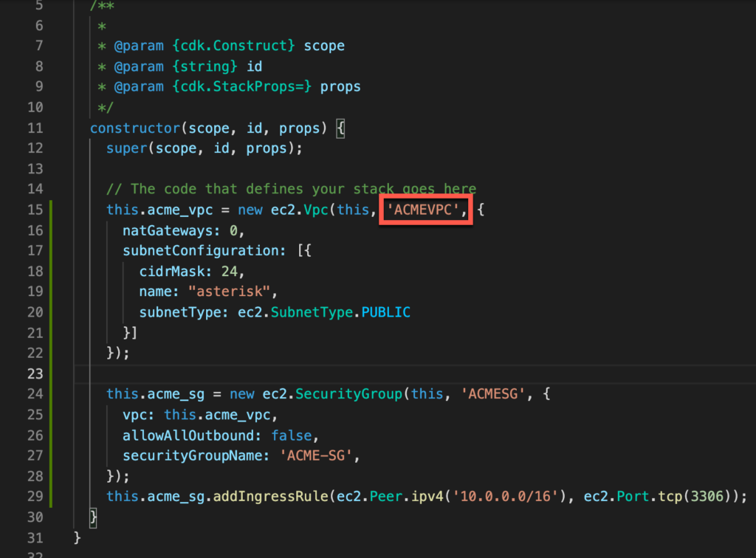Click line number 24 in the gutter
The height and width of the screenshot is (558, 756).
tap(35, 394)
